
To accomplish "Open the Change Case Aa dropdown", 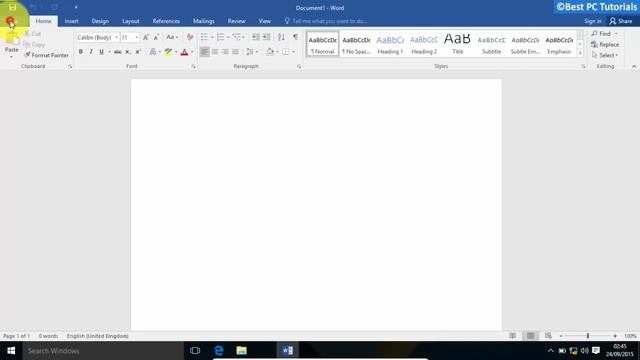I will (x=172, y=37).
